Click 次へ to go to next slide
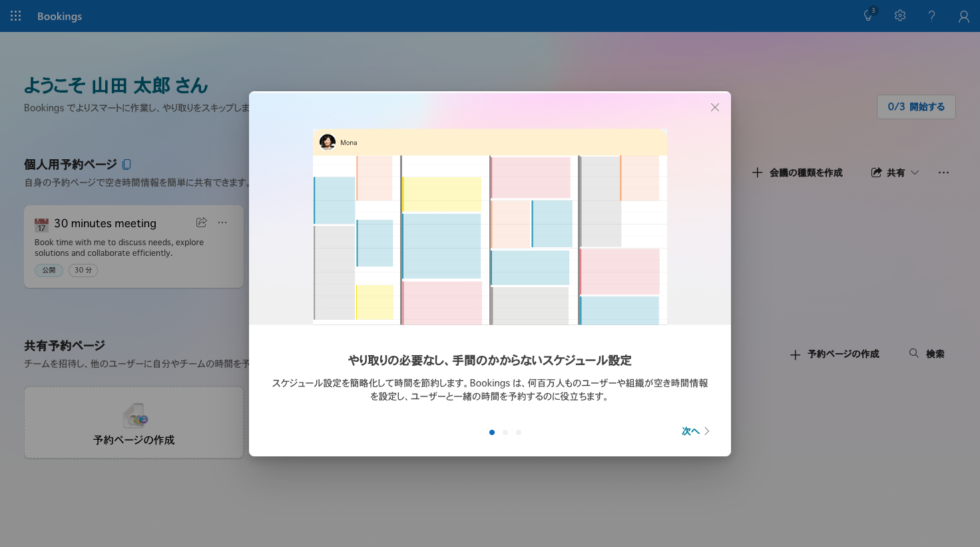The width and height of the screenshot is (980, 547). [x=696, y=431]
